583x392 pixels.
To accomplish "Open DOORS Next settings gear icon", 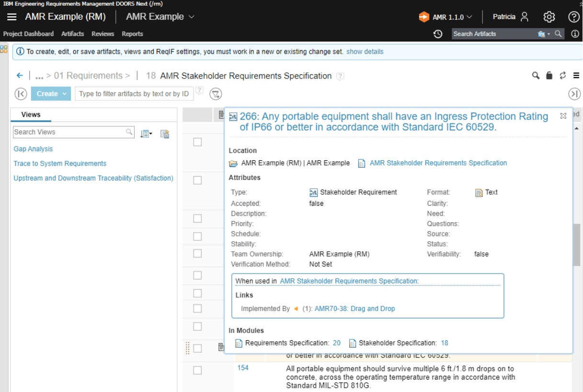I will pyautogui.click(x=550, y=16).
